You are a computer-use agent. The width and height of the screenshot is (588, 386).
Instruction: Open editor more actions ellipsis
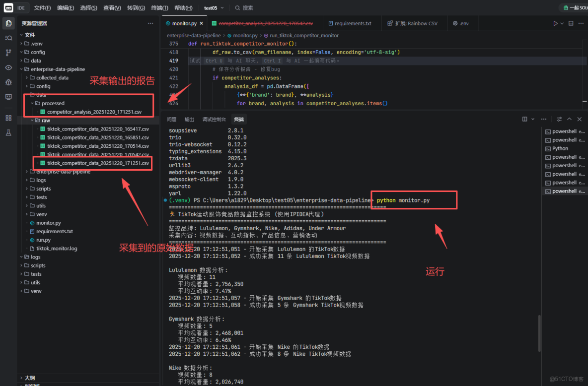click(x=581, y=23)
